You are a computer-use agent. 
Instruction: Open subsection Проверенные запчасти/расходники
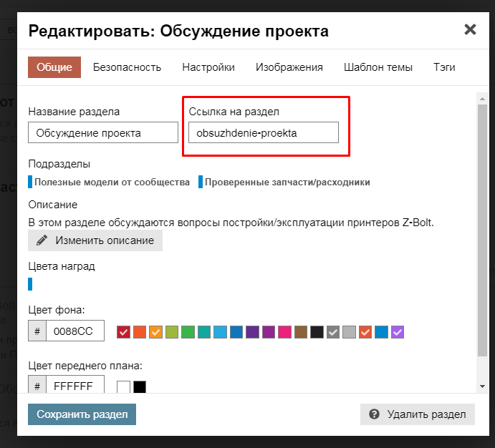[284, 182]
